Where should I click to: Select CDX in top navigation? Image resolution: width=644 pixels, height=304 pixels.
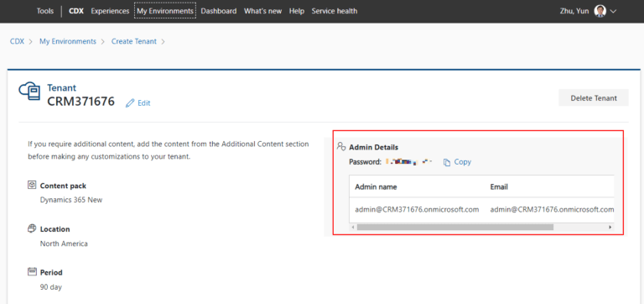coord(76,11)
